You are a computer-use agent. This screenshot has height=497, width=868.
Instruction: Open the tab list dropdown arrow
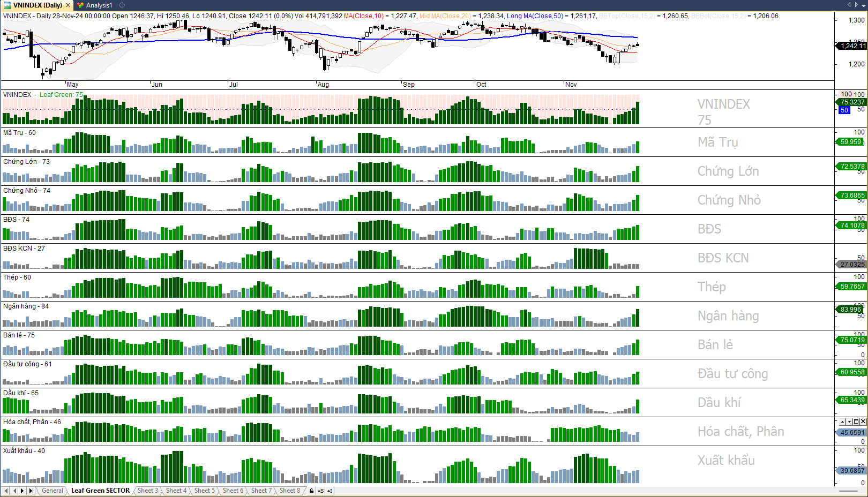click(x=863, y=5)
